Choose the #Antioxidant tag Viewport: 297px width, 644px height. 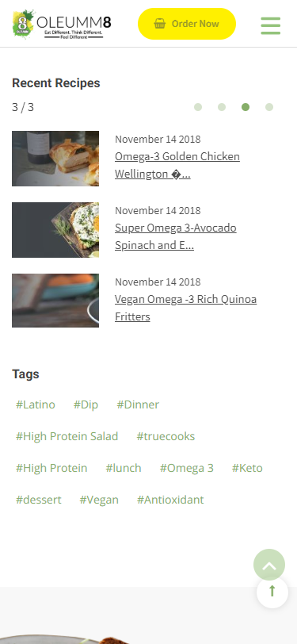click(170, 500)
